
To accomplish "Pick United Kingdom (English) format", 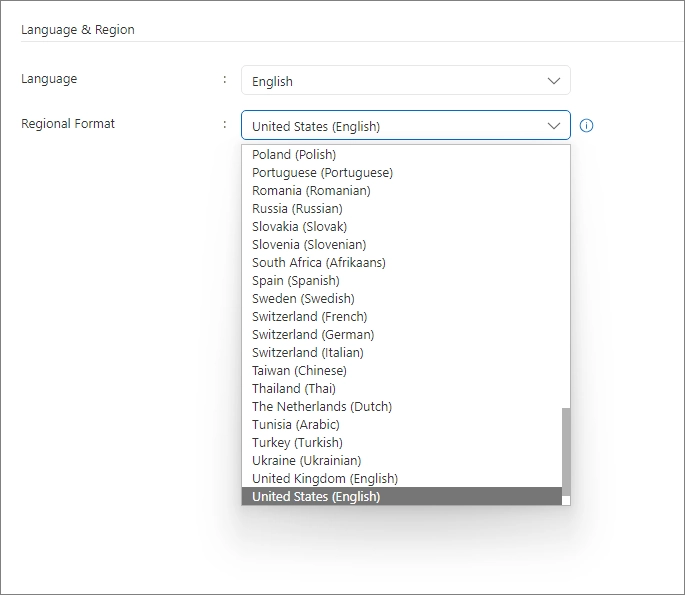I will pyautogui.click(x=324, y=479).
